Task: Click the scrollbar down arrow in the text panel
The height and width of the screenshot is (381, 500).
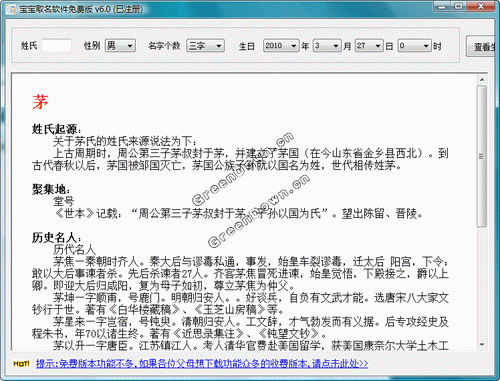Action: 482,344
